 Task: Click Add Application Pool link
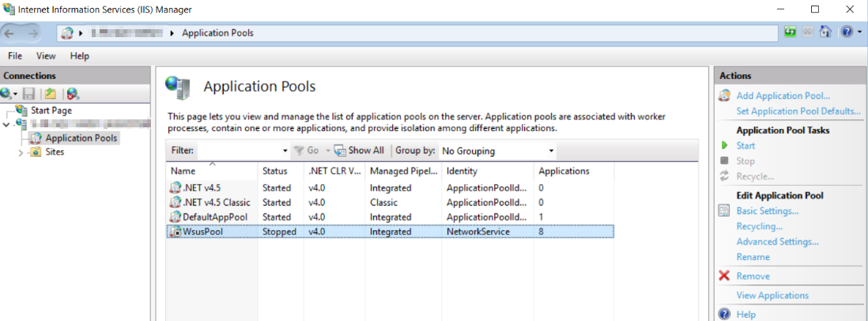783,96
